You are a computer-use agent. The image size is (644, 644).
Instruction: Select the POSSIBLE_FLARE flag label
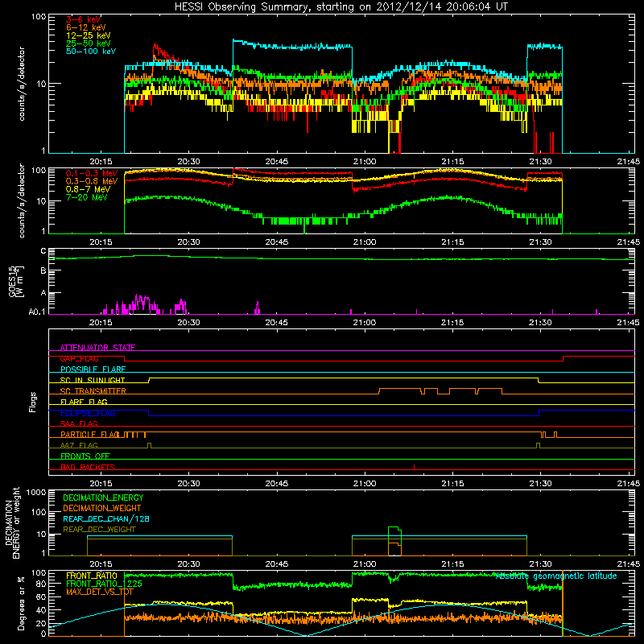click(93, 369)
